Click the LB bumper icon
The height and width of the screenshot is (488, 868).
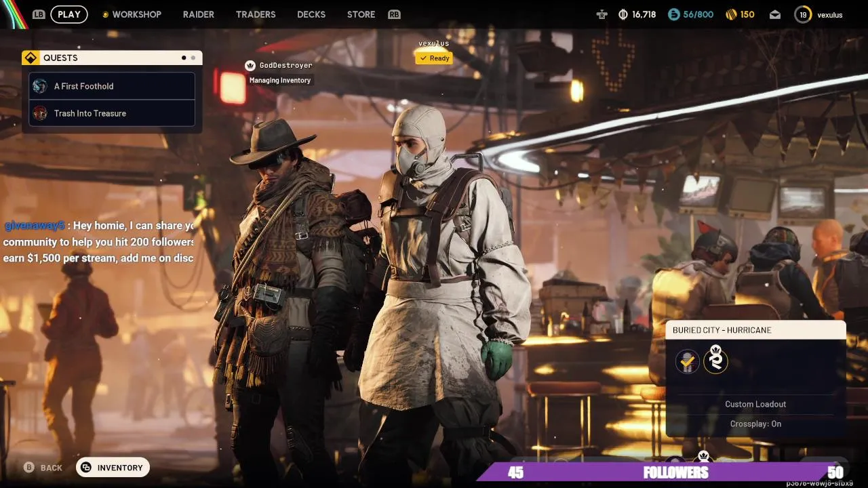pyautogui.click(x=39, y=14)
